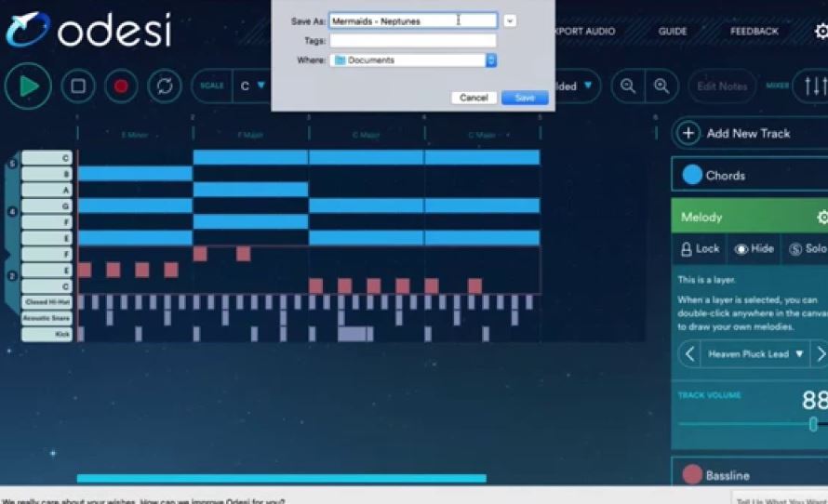
Task: Start recording with the red Record button
Action: click(x=121, y=86)
